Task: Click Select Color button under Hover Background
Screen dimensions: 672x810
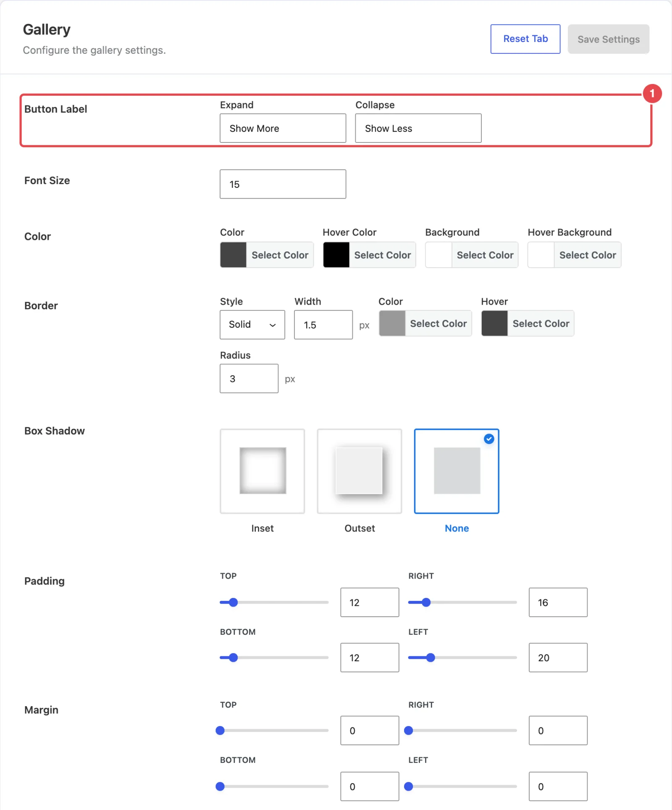Action: 588,255
